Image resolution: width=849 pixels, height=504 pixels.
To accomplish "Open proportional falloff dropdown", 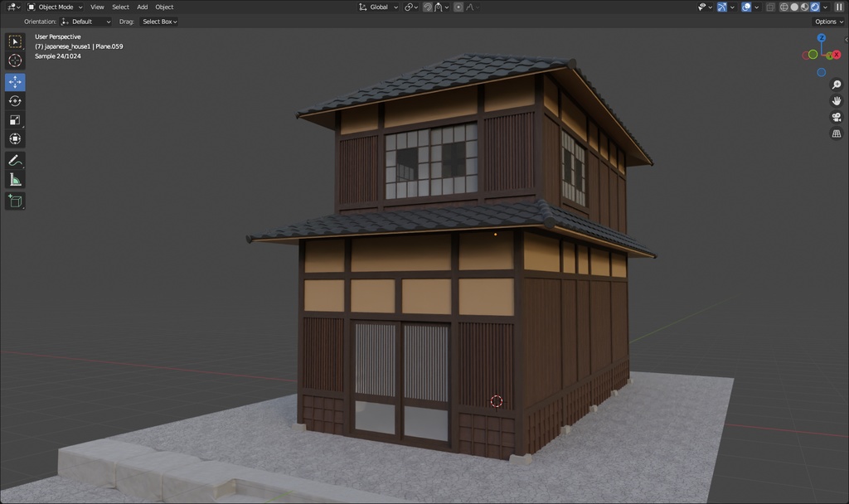I will click(472, 7).
